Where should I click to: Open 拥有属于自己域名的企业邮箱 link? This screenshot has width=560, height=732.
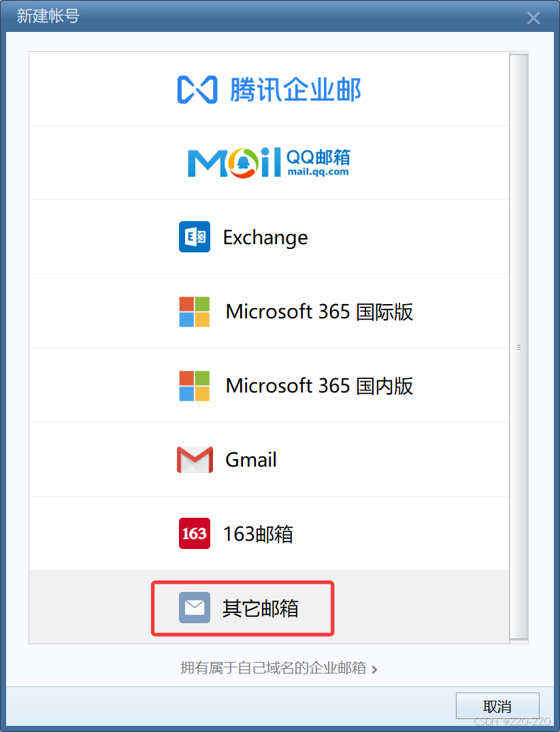274,667
